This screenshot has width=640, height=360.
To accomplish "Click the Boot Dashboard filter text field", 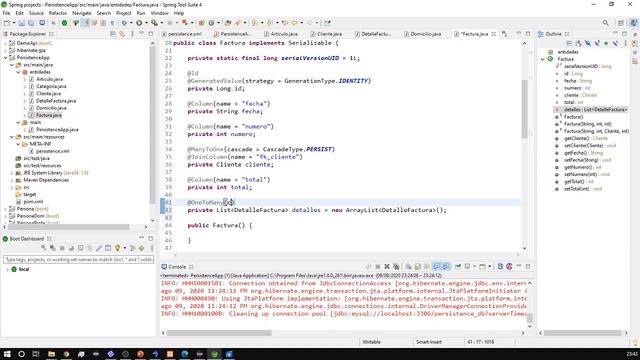I will [78, 259].
